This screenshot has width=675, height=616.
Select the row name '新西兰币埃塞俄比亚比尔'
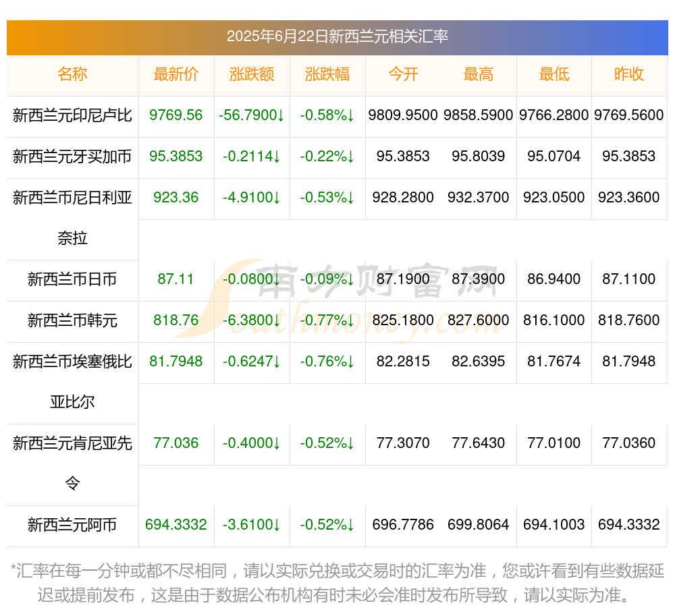click(72, 382)
